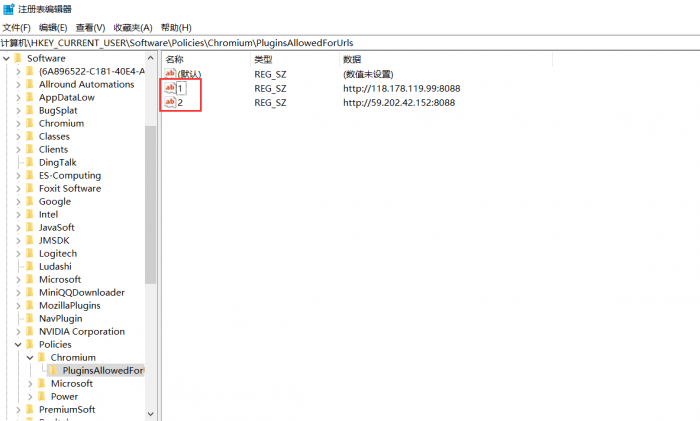The image size is (700, 421).
Task: Open the 编辑(E) menu
Action: (53, 28)
